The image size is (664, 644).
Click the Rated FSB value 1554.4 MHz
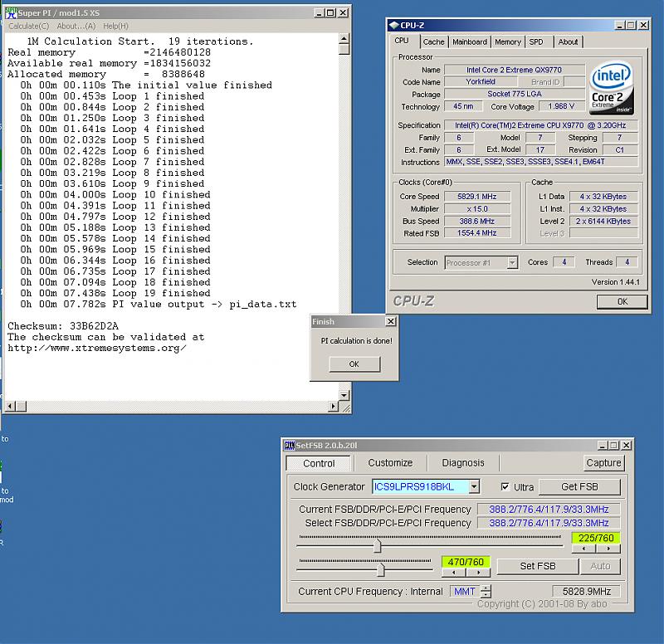click(477, 233)
